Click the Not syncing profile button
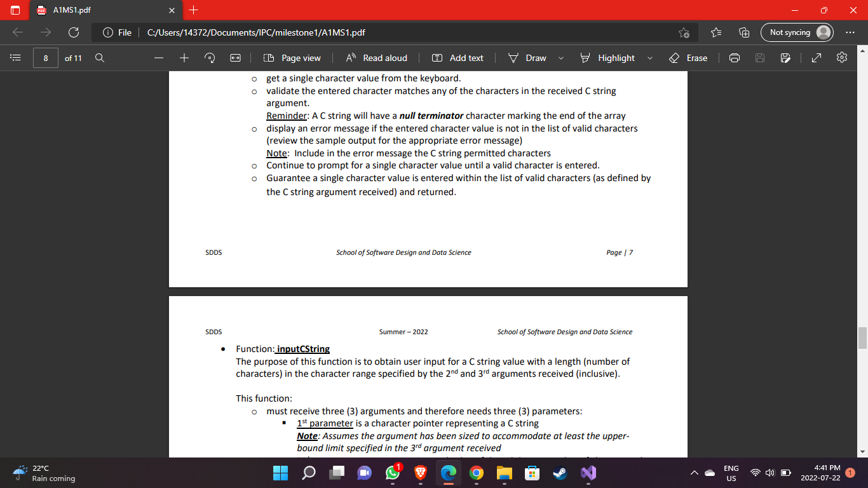868x488 pixels. (796, 32)
